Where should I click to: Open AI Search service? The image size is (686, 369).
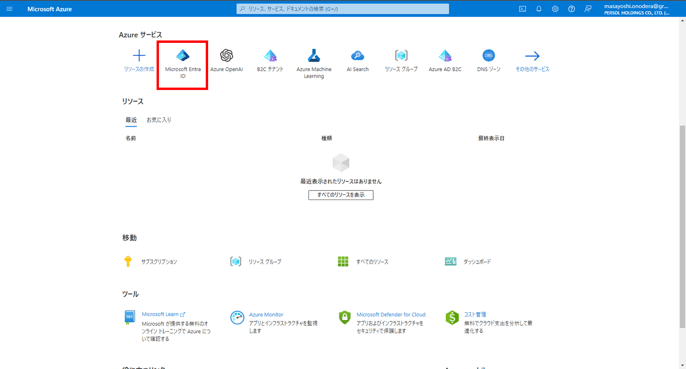tap(357, 60)
